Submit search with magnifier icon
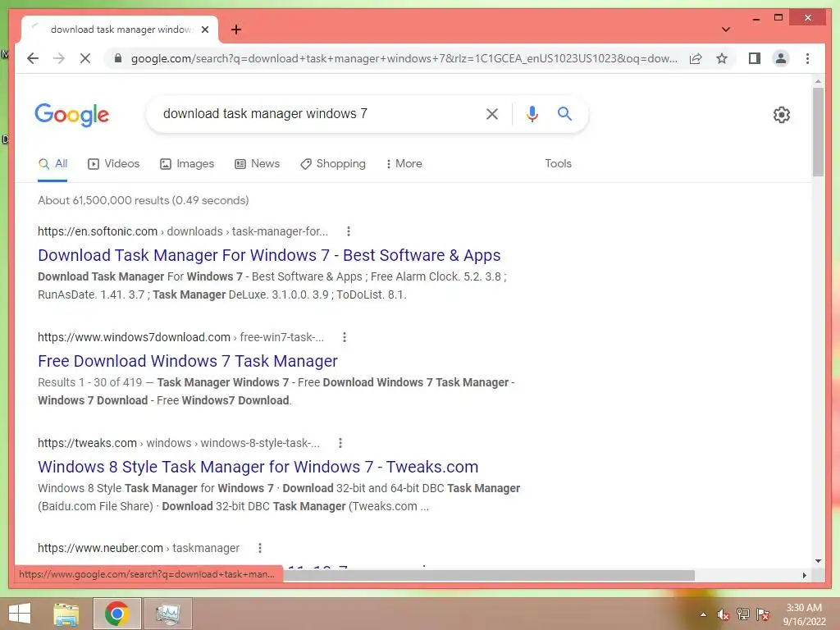The height and width of the screenshot is (630, 840). click(x=564, y=113)
